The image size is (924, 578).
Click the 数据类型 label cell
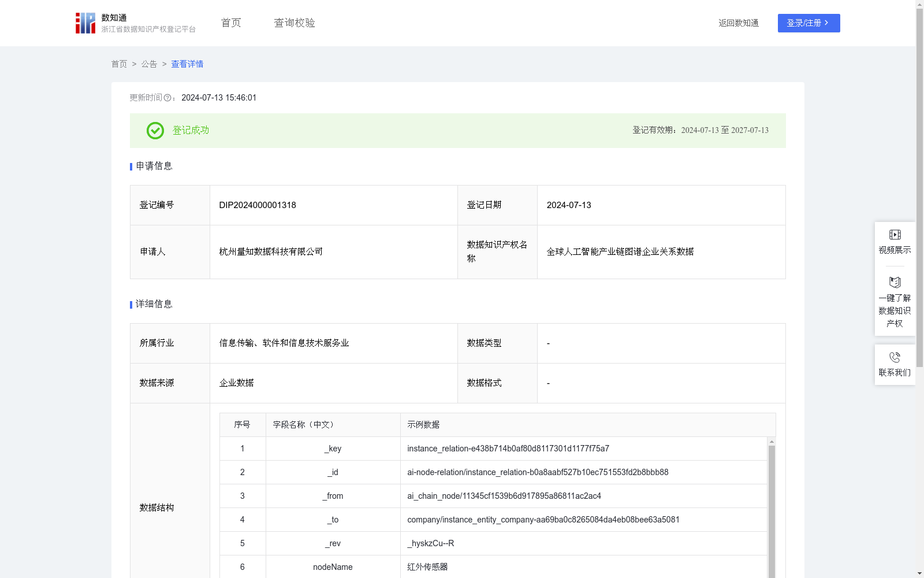pyautogui.click(x=497, y=343)
